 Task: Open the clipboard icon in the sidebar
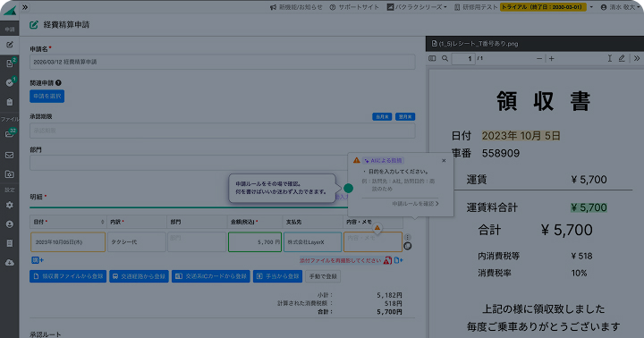(10, 102)
